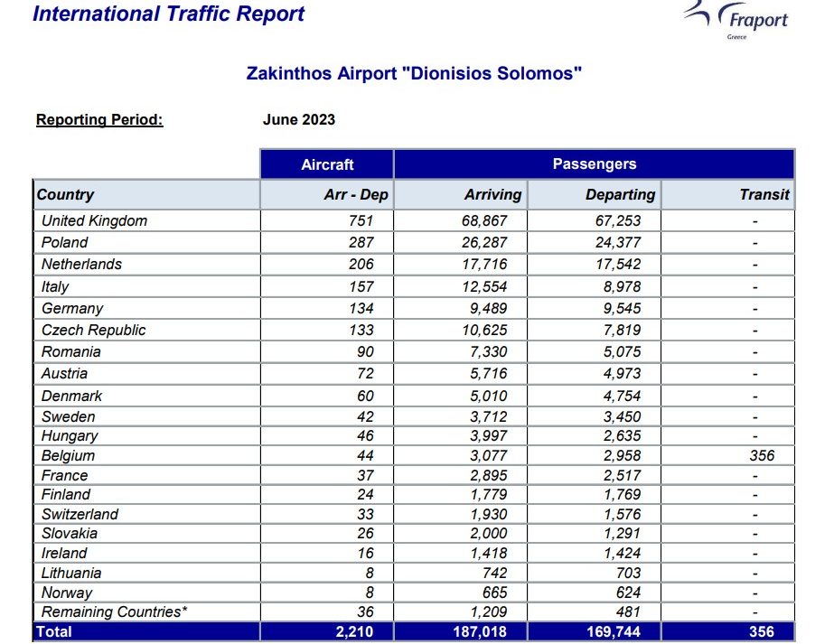Select the 'International Traffic Report' heading
Viewport: 834px width, 644px height.
click(168, 14)
